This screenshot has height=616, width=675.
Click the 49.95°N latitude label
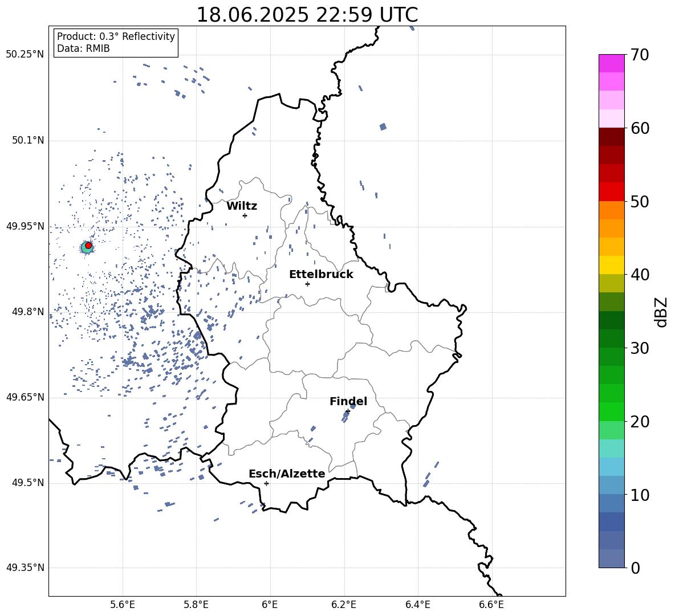[25, 226]
